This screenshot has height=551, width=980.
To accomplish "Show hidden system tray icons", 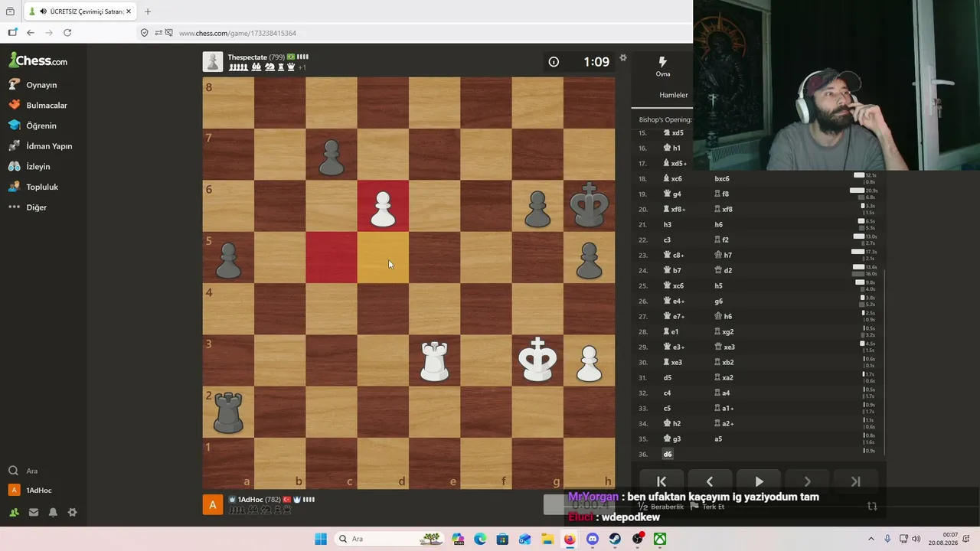I will pos(871,539).
